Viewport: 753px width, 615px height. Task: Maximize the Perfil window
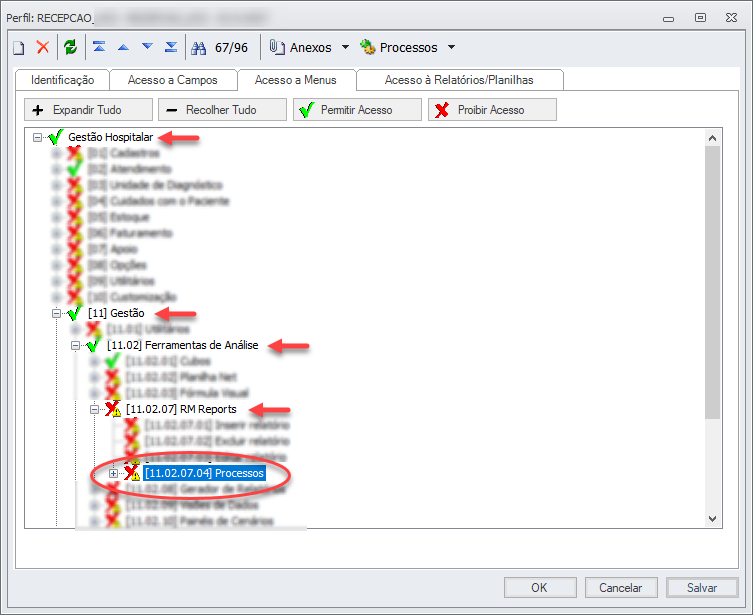coord(700,18)
